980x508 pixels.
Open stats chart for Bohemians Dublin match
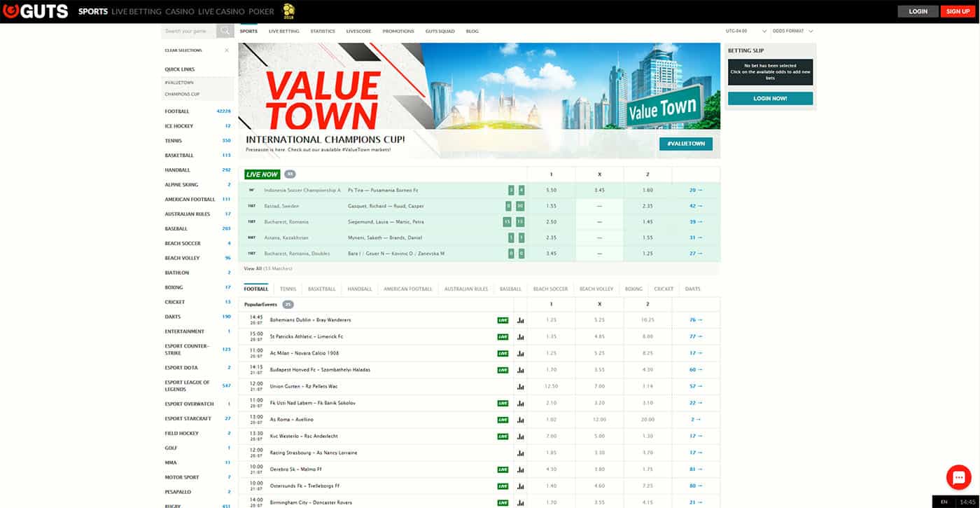[x=520, y=320]
